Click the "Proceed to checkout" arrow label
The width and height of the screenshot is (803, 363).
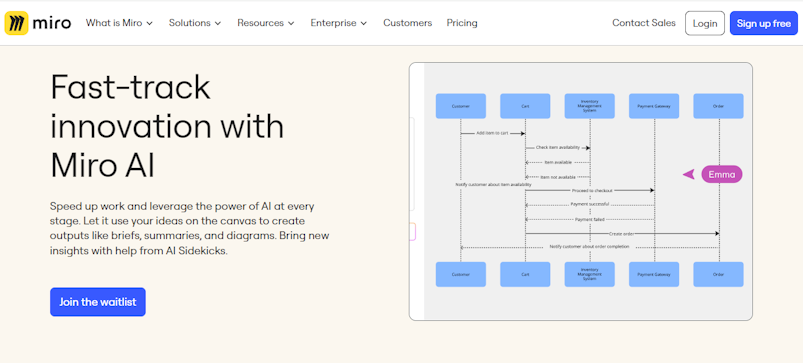click(592, 190)
